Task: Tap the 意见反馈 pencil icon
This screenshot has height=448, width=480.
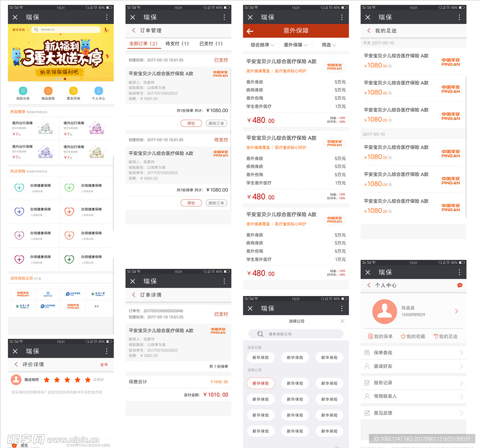Action: click(x=367, y=413)
